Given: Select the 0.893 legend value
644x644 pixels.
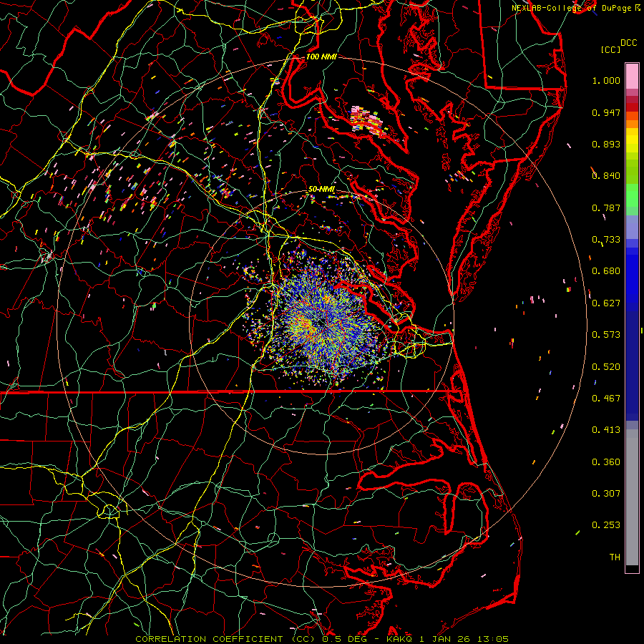Looking at the screenshot, I should tap(606, 144).
